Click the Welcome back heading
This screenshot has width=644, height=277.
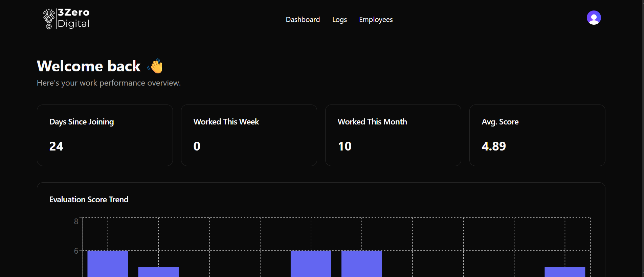pos(89,66)
